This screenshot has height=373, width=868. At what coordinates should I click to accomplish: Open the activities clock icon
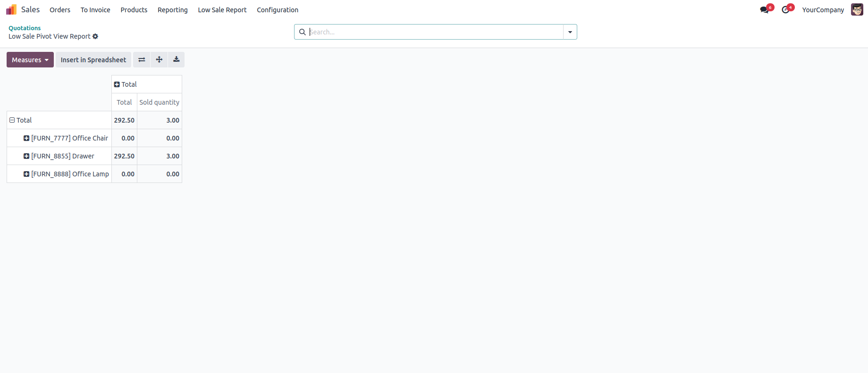point(785,10)
